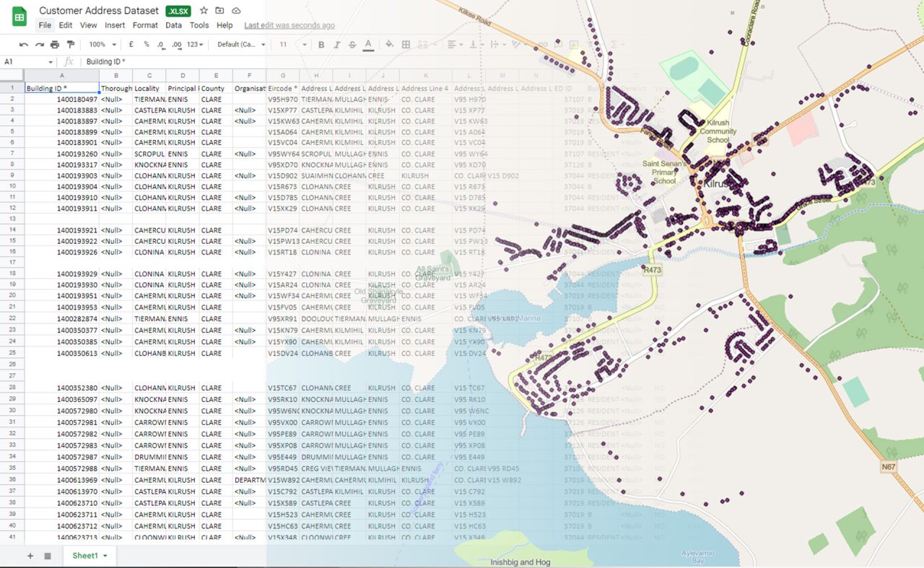The width and height of the screenshot is (924, 568).
Task: Open the Data menu
Action: click(x=173, y=25)
